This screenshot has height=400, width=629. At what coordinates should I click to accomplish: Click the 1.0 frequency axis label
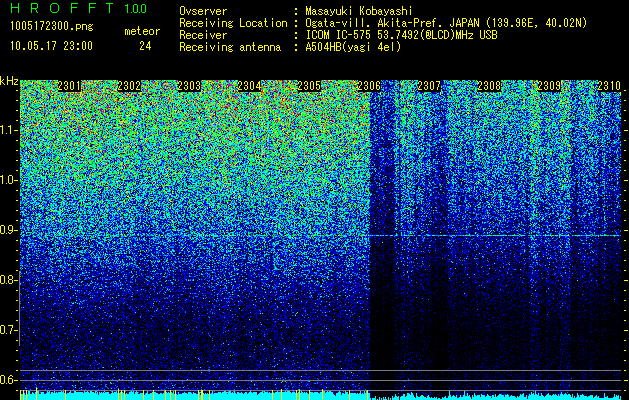8,180
